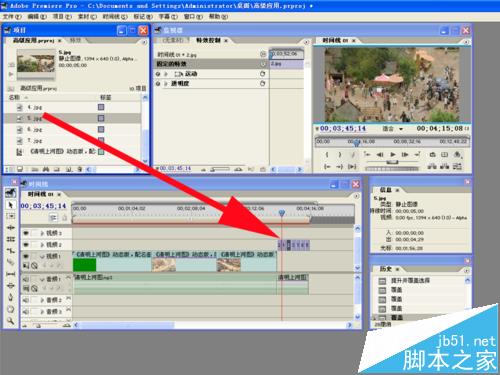Step back one frame in the monitor

[380, 154]
